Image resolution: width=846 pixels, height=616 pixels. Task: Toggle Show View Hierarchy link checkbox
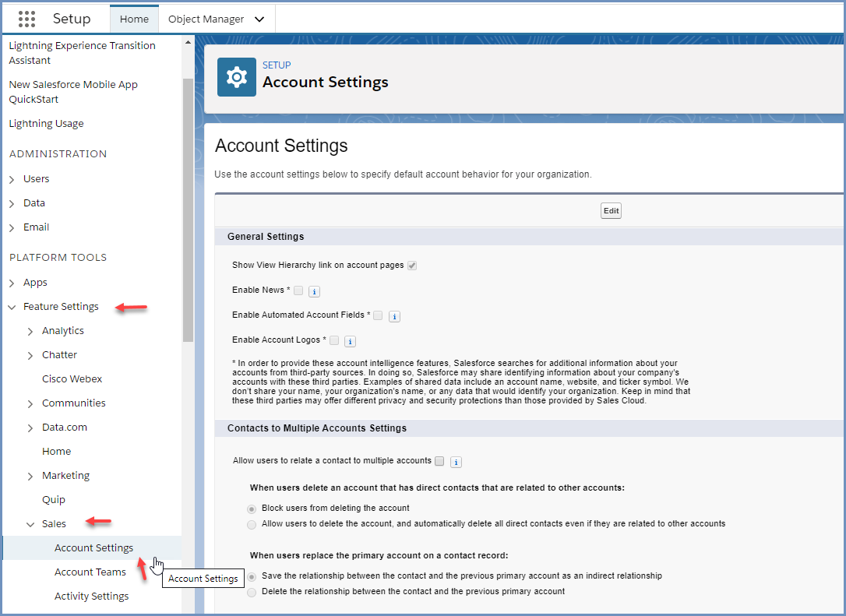click(x=412, y=266)
